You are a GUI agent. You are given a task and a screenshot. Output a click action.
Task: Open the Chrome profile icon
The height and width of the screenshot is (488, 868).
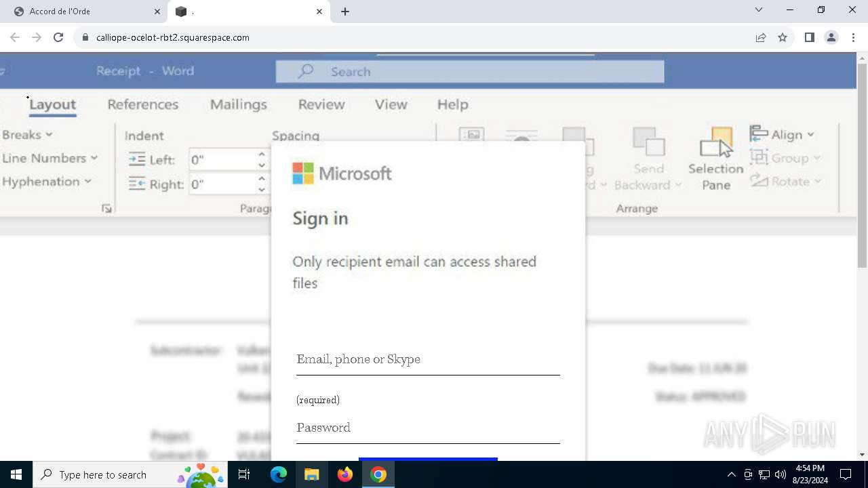tap(831, 37)
